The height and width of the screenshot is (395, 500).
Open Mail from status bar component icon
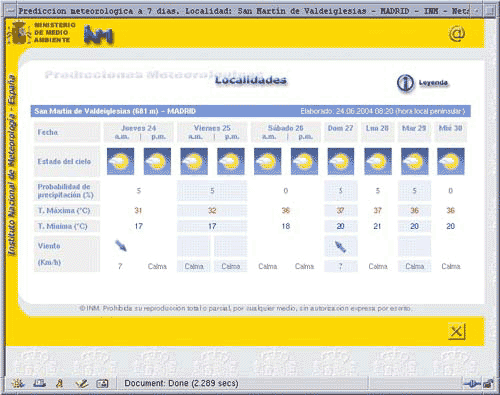(39, 384)
